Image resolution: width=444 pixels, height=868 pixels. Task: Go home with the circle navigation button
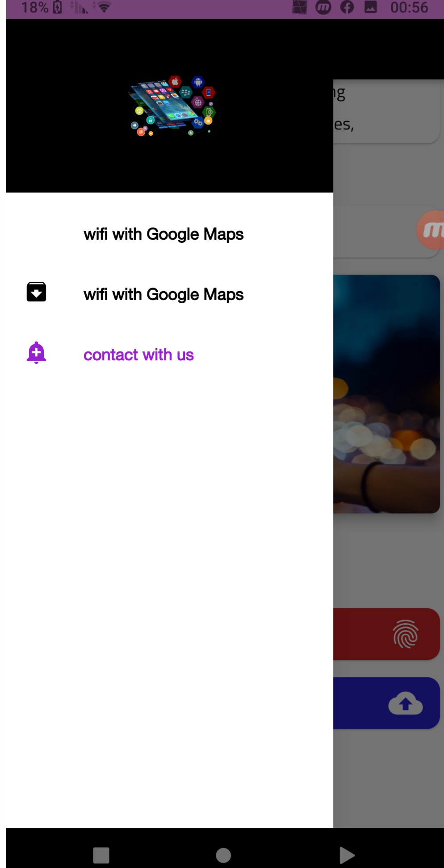(223, 855)
